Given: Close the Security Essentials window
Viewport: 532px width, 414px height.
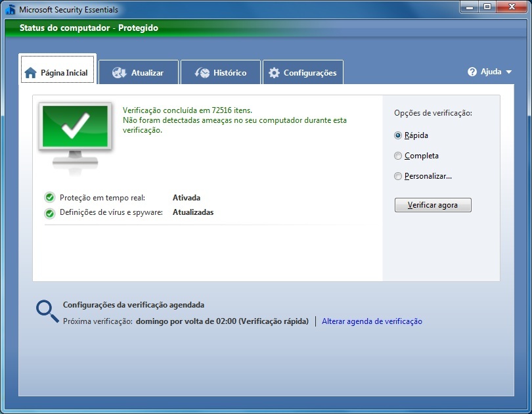Looking at the screenshot, I should click(x=512, y=7).
